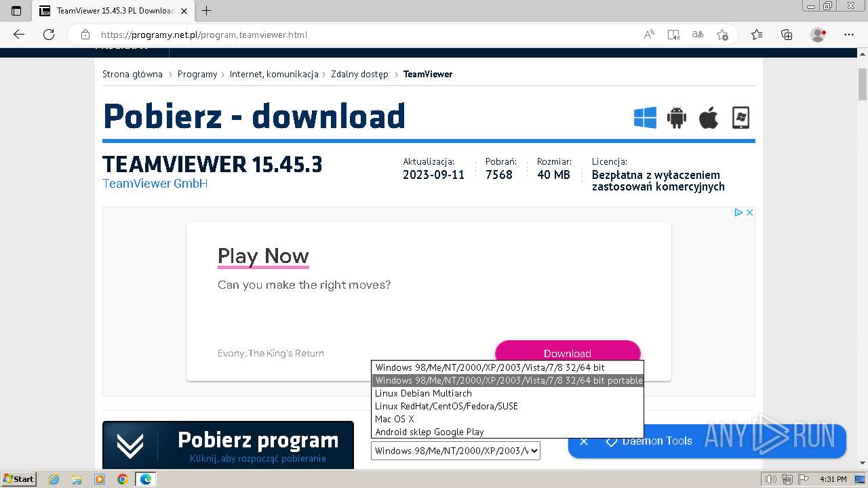Open Chrome from taskbar

click(x=122, y=479)
